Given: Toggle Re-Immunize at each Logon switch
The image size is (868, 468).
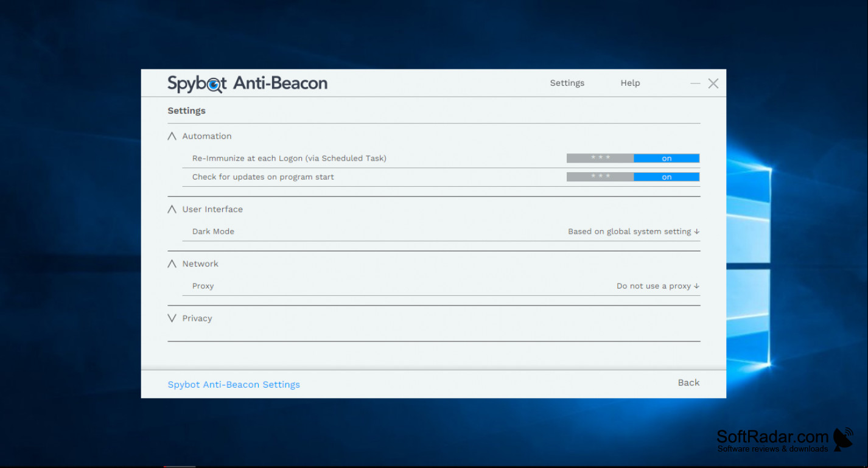Looking at the screenshot, I should coord(633,158).
